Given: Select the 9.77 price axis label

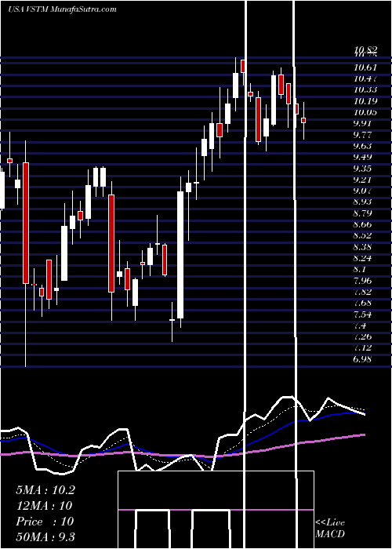Looking at the screenshot, I should (x=363, y=135).
